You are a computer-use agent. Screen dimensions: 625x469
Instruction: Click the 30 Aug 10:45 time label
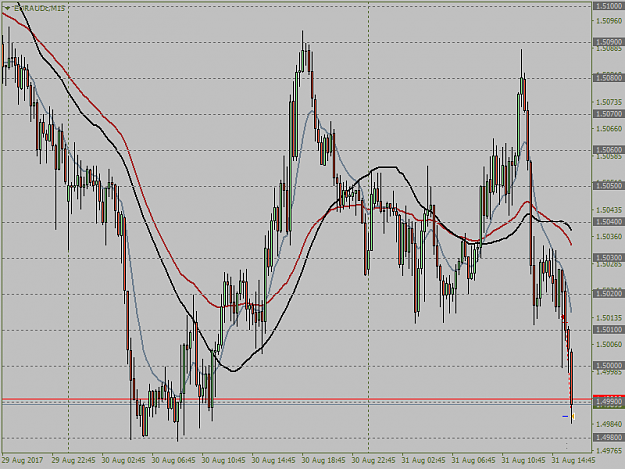pos(224,460)
